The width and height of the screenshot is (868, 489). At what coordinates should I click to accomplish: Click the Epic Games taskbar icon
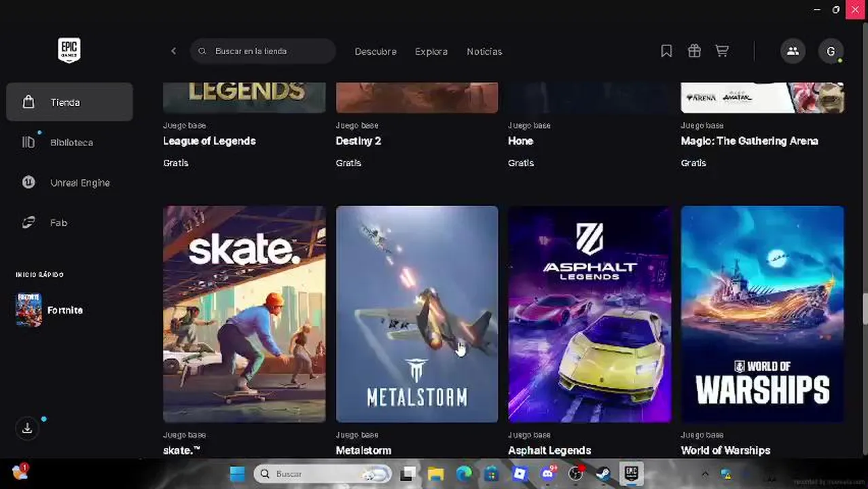click(631, 473)
